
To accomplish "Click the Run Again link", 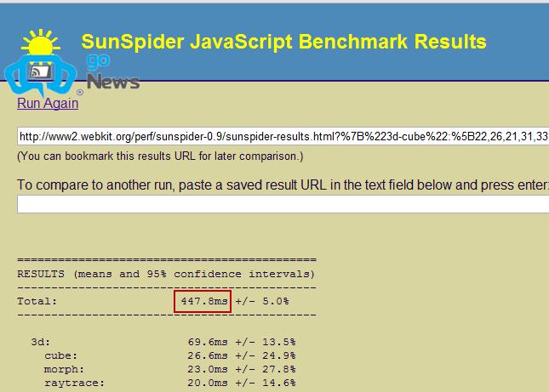I will 48,104.
